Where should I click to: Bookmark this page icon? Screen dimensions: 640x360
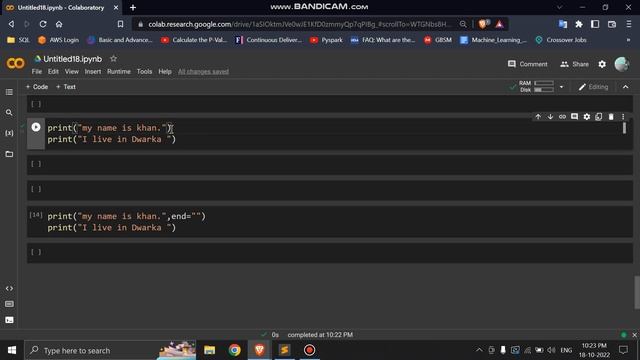120,24
